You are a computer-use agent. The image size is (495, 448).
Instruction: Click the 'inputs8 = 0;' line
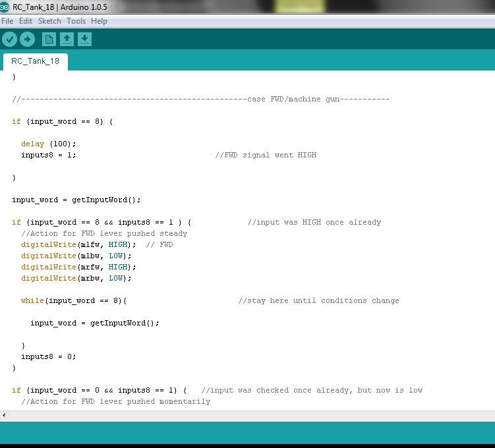point(49,357)
